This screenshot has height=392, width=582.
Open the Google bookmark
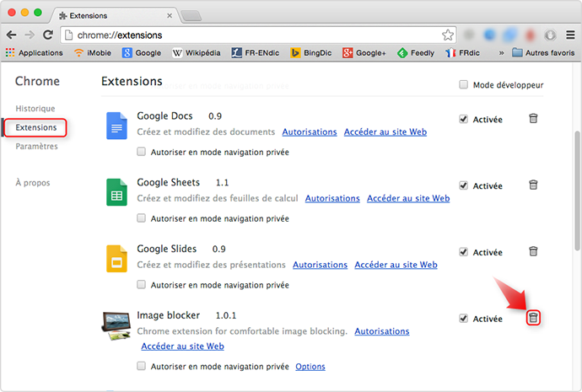click(x=142, y=52)
